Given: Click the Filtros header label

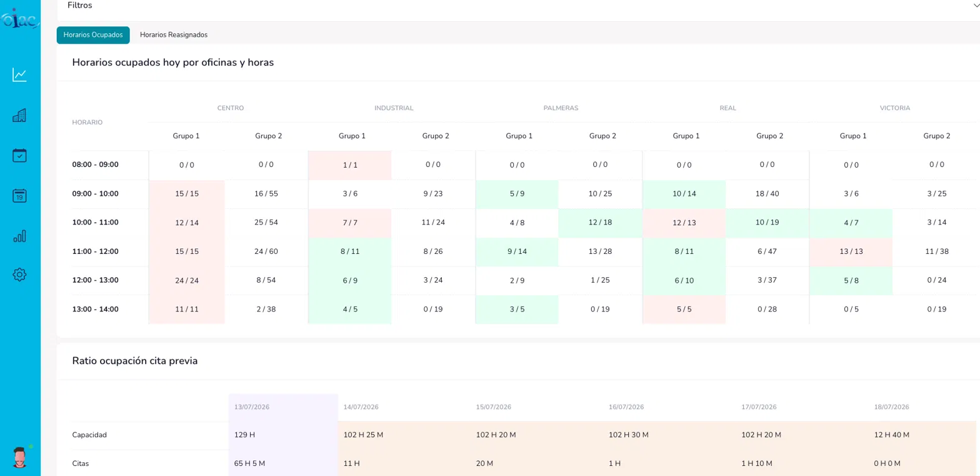Looking at the screenshot, I should 80,5.
